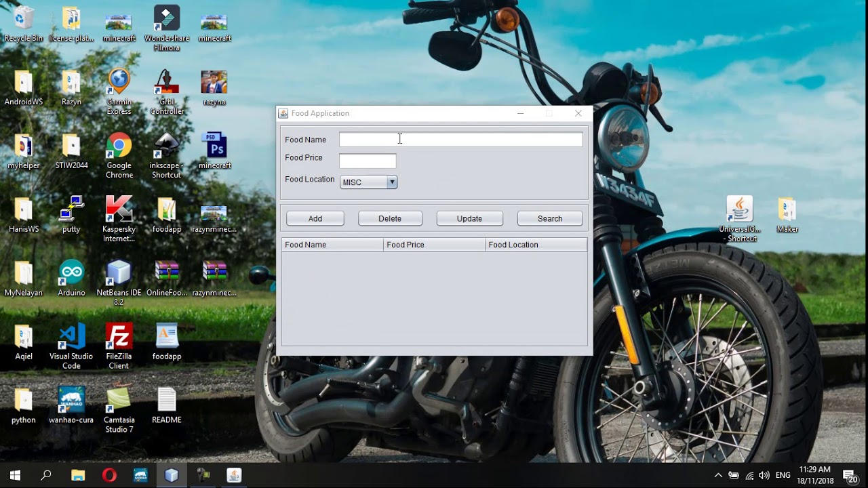This screenshot has width=868, height=488.
Task: Select the Wondershare Filmora shortcut
Action: coord(167,28)
